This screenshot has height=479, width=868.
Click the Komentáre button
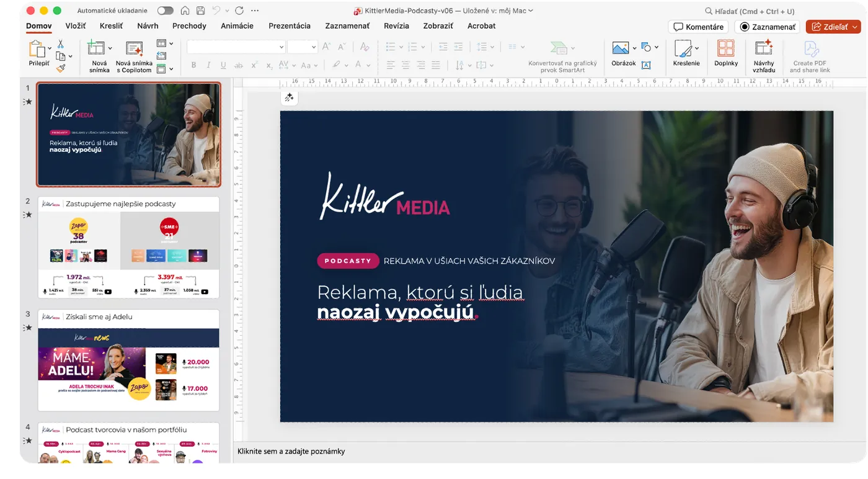[x=698, y=27]
